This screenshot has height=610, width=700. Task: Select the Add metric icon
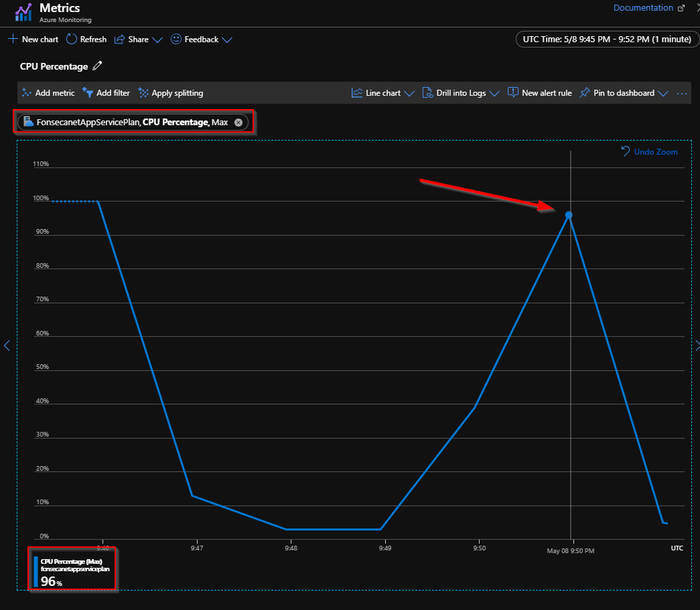coord(26,92)
